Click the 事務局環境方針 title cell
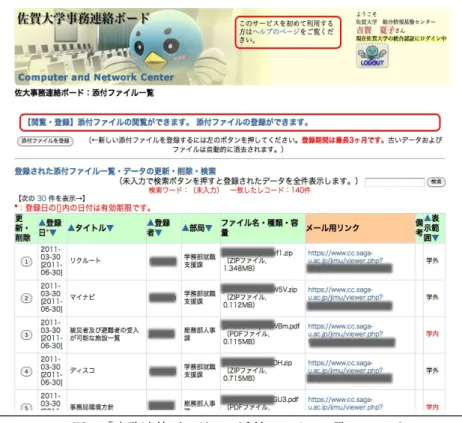The image size is (462, 423). [x=91, y=407]
